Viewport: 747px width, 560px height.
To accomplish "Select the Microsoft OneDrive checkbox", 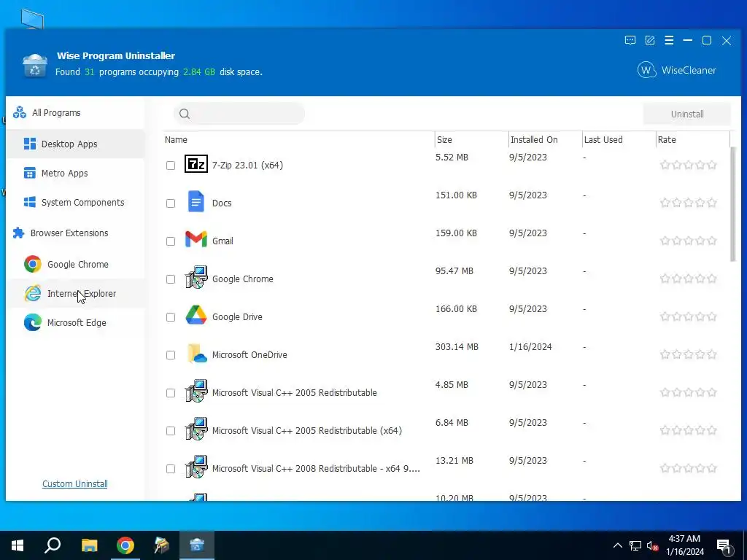I will pos(171,355).
